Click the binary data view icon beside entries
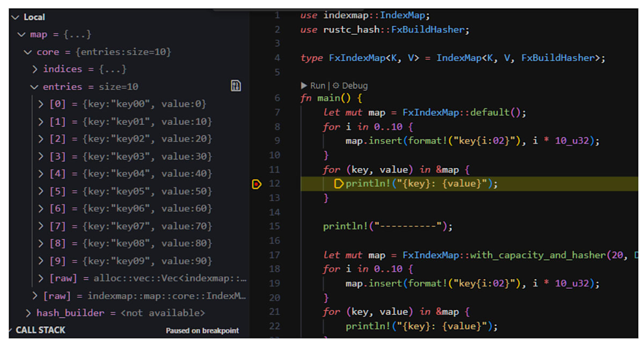 (236, 86)
